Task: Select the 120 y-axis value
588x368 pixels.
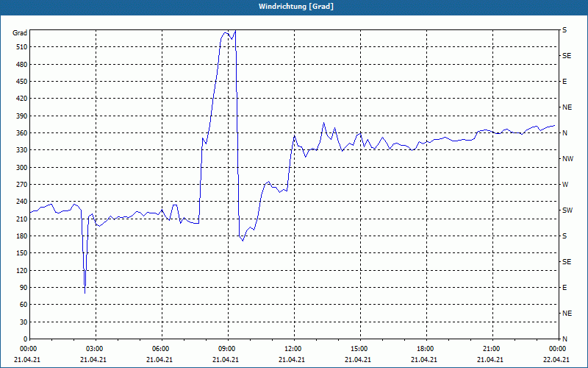Action: 21,270
